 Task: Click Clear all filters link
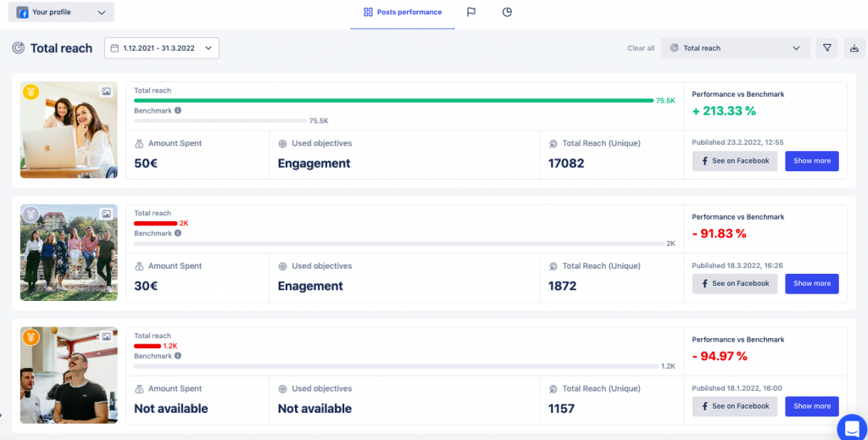coord(641,48)
